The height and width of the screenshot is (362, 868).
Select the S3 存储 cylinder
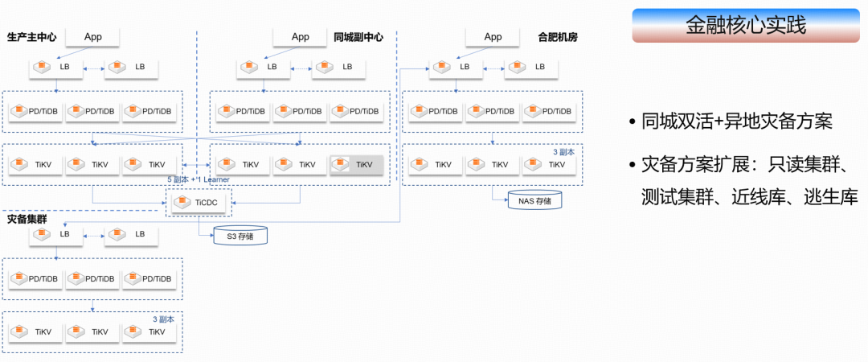click(x=240, y=236)
